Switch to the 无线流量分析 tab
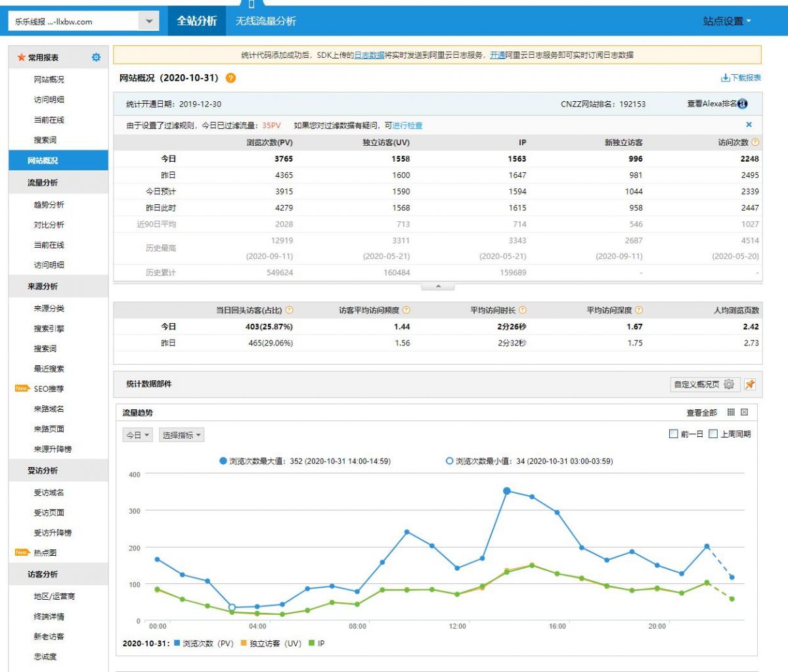Viewport: 788px width, 672px height. 265,21
